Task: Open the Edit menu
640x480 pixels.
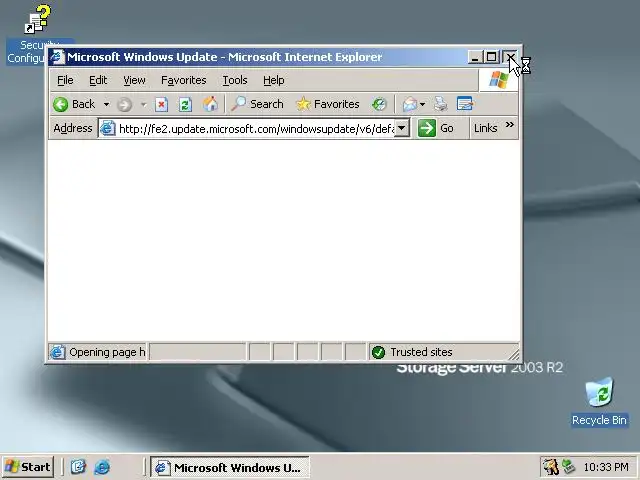Action: [98, 80]
